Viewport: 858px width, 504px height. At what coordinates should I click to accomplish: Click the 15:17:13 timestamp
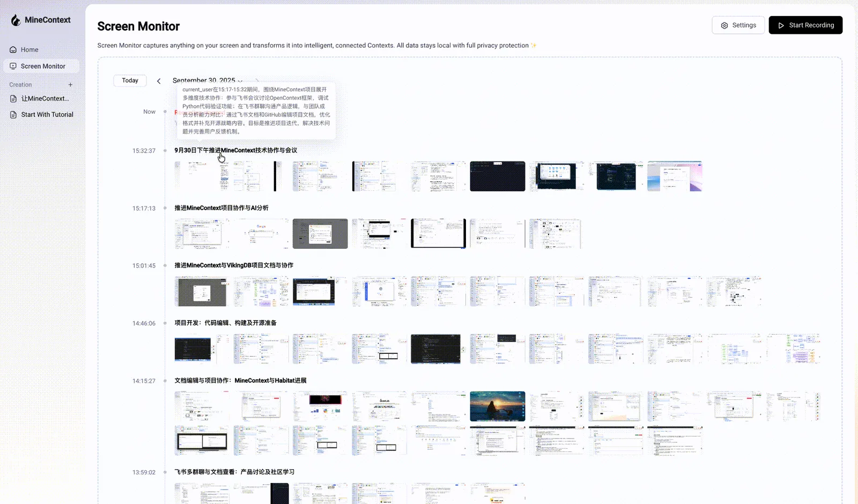(144, 209)
